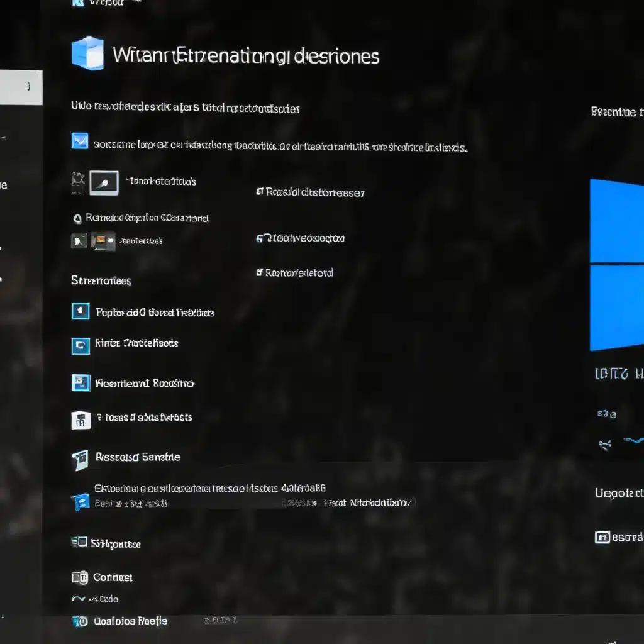The height and width of the screenshot is (644, 644).
Task: Select the 'Ressreisa Sarntde' list entry text
Action: click(x=138, y=457)
